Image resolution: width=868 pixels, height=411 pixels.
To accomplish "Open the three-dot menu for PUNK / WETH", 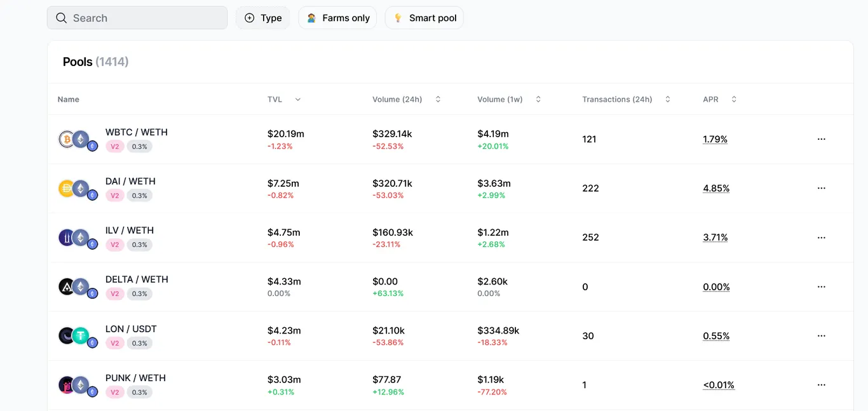I will tap(821, 385).
